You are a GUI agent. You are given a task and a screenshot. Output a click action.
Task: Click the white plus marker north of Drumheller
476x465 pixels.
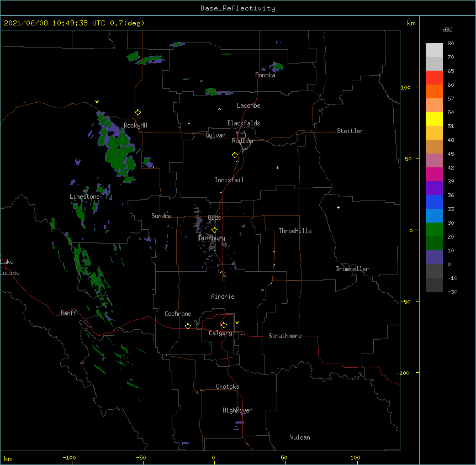tap(338, 207)
